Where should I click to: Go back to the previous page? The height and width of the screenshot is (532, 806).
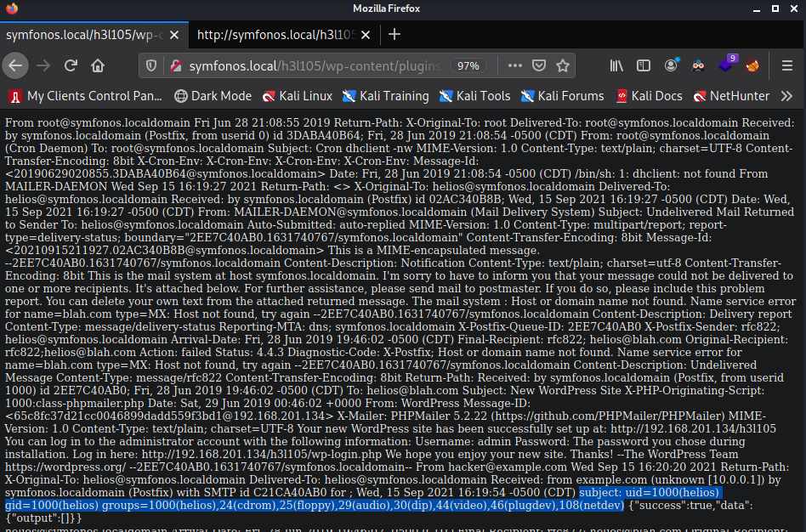coord(15,65)
